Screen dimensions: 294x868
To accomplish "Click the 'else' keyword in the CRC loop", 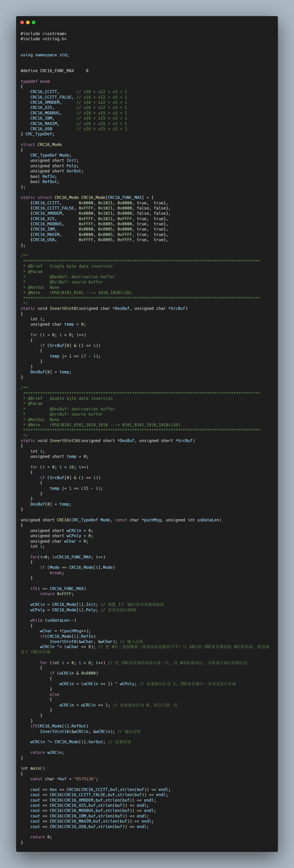I will point(55,694).
